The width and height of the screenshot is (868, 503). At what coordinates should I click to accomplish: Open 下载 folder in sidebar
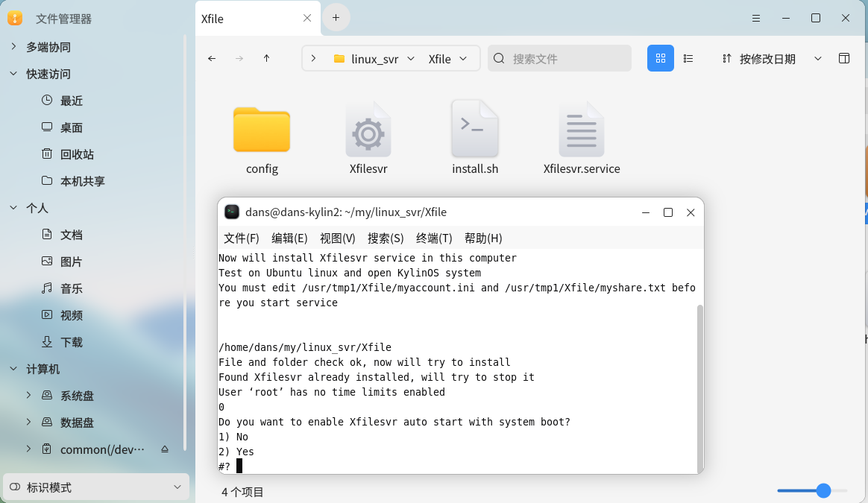coord(72,342)
